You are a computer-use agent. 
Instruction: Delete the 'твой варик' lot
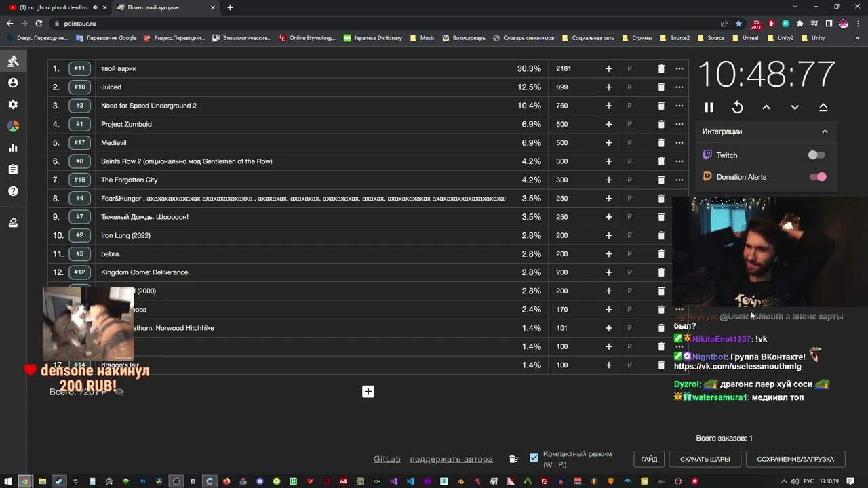(661, 68)
